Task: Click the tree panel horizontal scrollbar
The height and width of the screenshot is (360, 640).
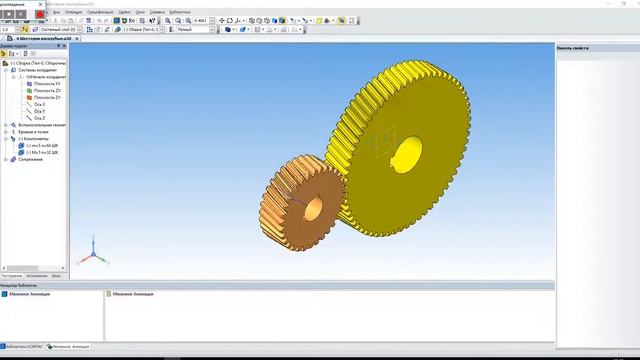Action: click(x=22, y=268)
